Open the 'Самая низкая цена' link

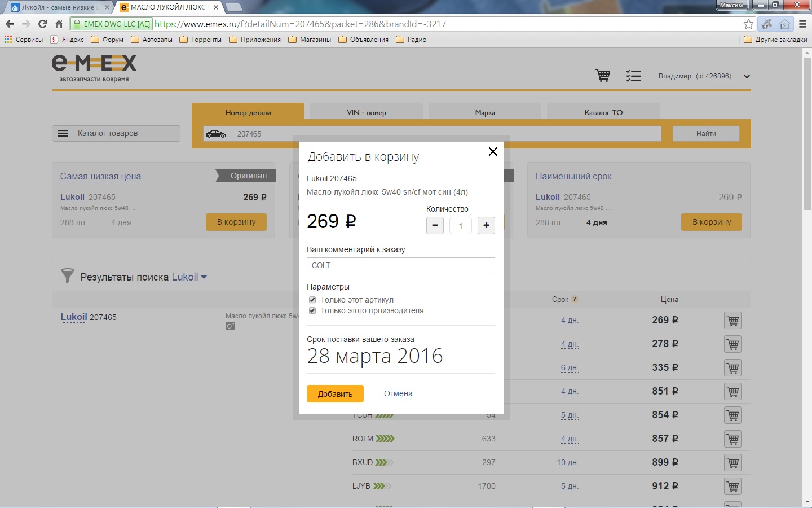coord(100,176)
